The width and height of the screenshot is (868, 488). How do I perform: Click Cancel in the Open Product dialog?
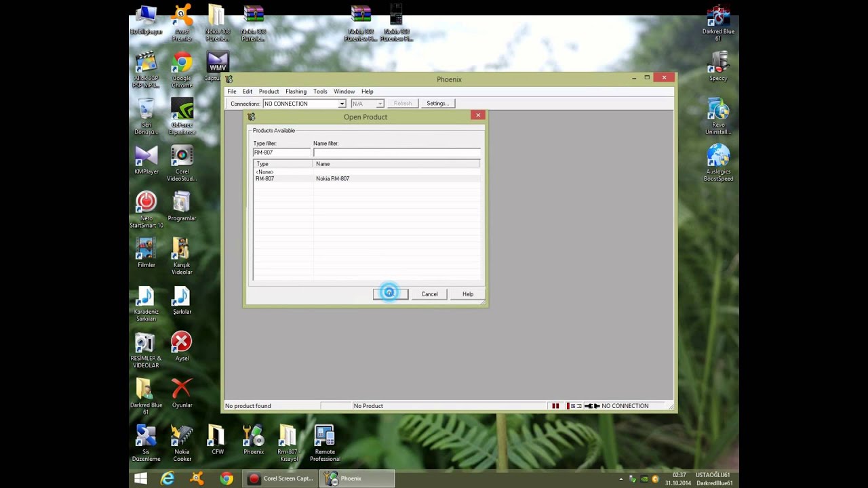tap(429, 294)
